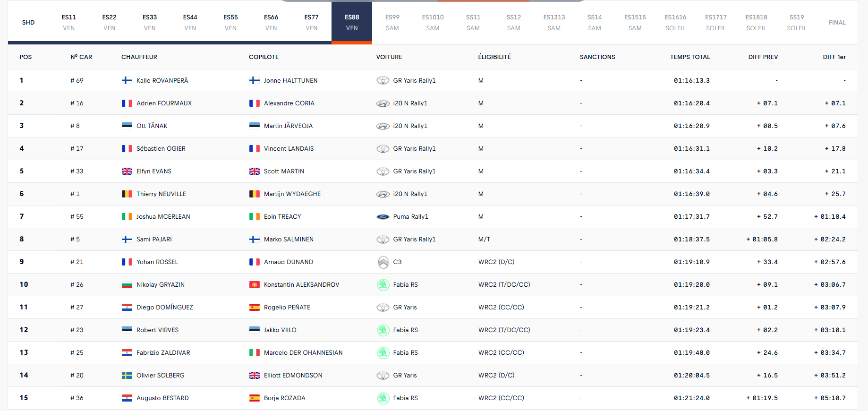Click France flag beside Adrien FOURMAUX
Viewport: 868px width, 411px height.
coord(127,103)
